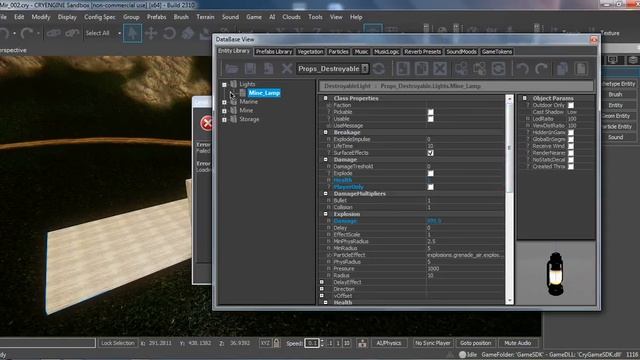Screen dimensions: 640x360
Task: Open the Terrain menu
Action: coord(205,17)
